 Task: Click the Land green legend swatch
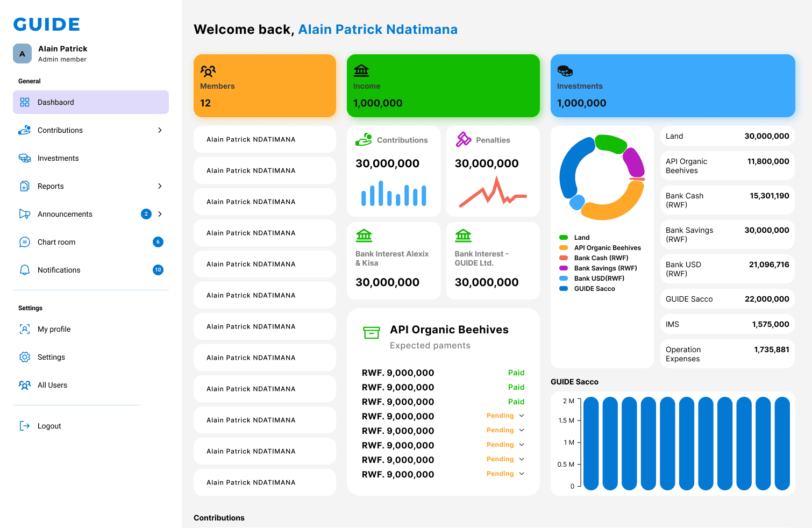coord(564,238)
